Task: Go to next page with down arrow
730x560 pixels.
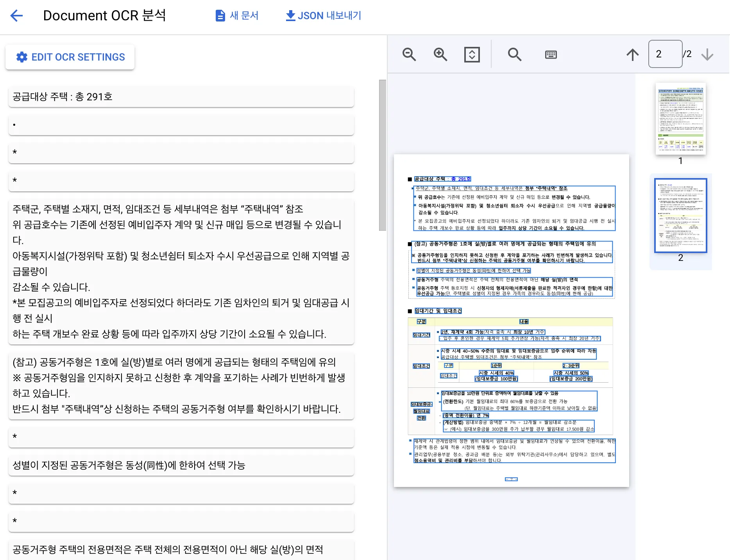Action: click(707, 54)
